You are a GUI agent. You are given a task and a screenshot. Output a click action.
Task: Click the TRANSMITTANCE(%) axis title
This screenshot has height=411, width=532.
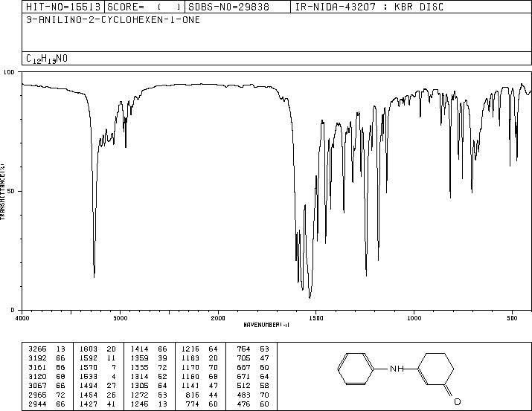pyautogui.click(x=2, y=192)
